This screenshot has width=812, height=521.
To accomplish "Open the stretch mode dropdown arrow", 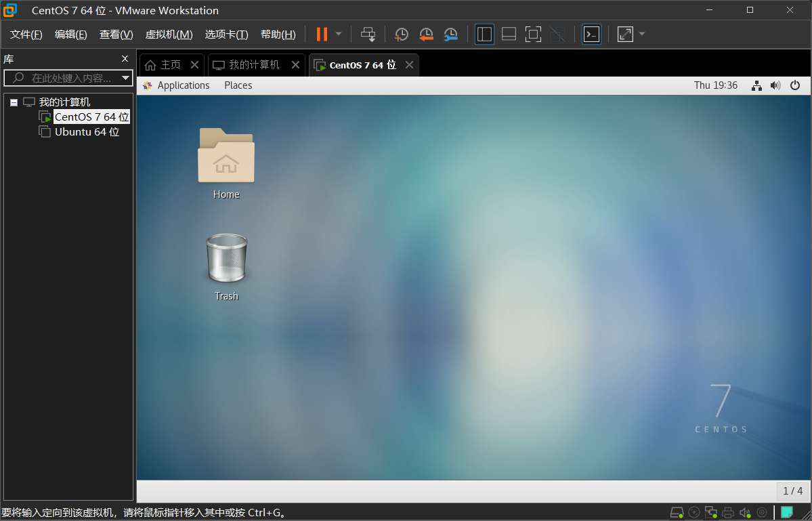I will point(642,34).
